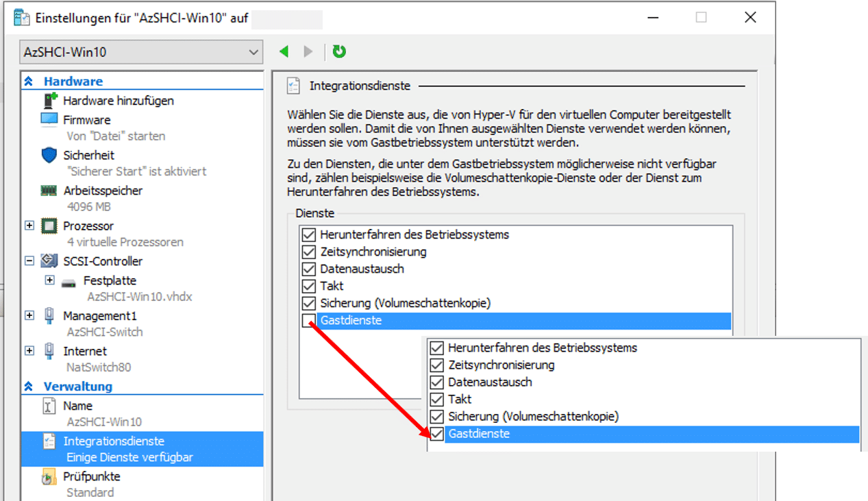The width and height of the screenshot is (868, 501).
Task: Expand the Internet network adapter node
Action: [29, 351]
